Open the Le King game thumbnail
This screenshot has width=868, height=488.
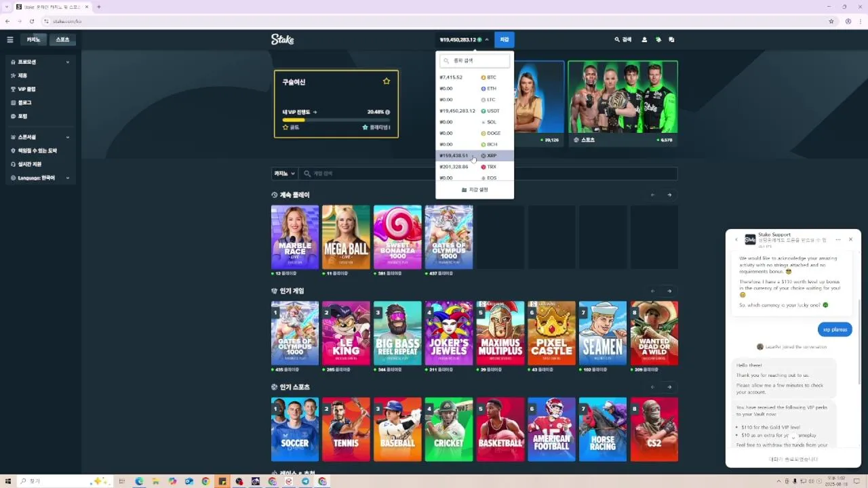[346, 333]
